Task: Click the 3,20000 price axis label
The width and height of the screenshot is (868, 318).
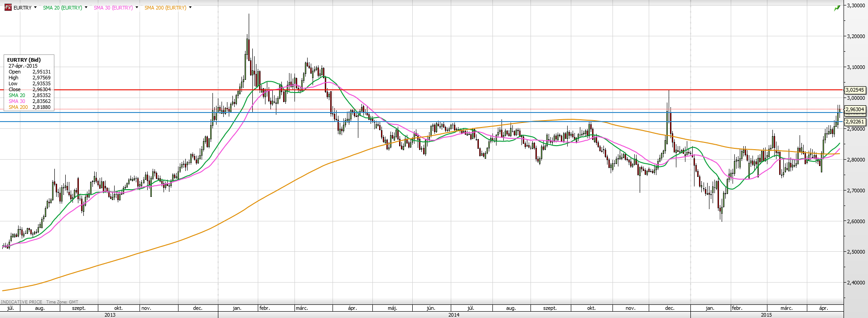Action: click(x=856, y=36)
